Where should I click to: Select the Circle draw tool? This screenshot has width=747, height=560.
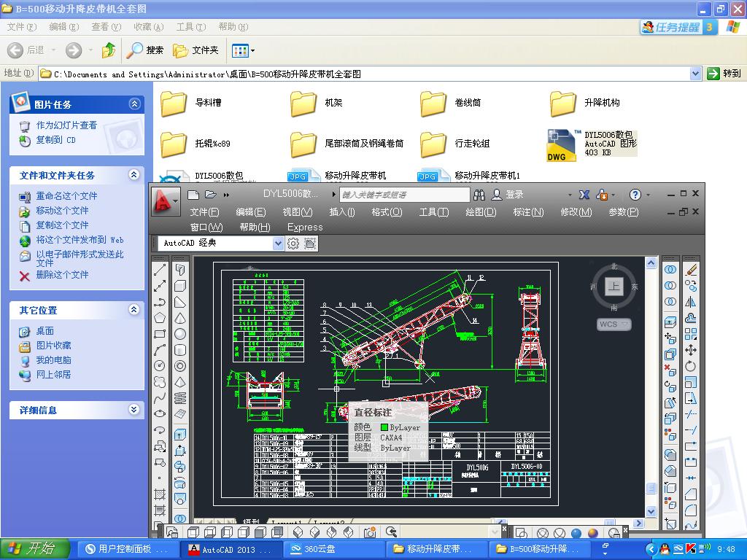pyautogui.click(x=160, y=366)
